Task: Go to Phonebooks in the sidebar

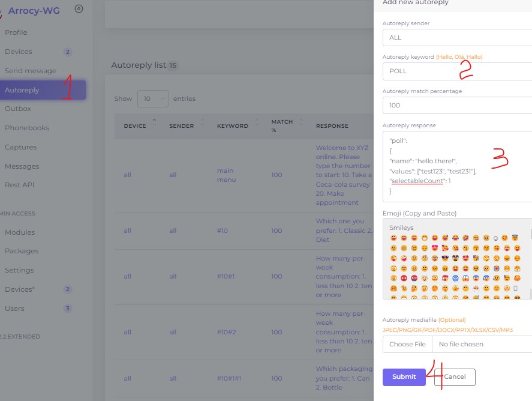Action: coord(27,128)
